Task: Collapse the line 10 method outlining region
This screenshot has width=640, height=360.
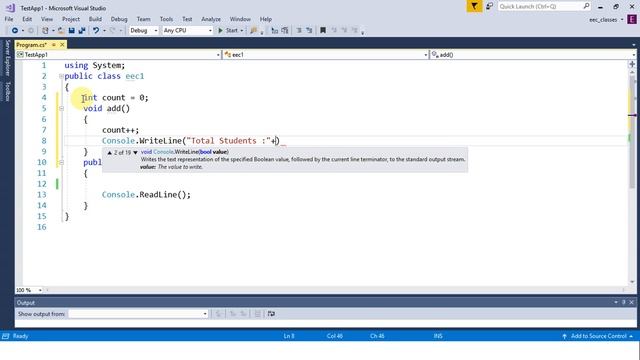Action: [61, 162]
